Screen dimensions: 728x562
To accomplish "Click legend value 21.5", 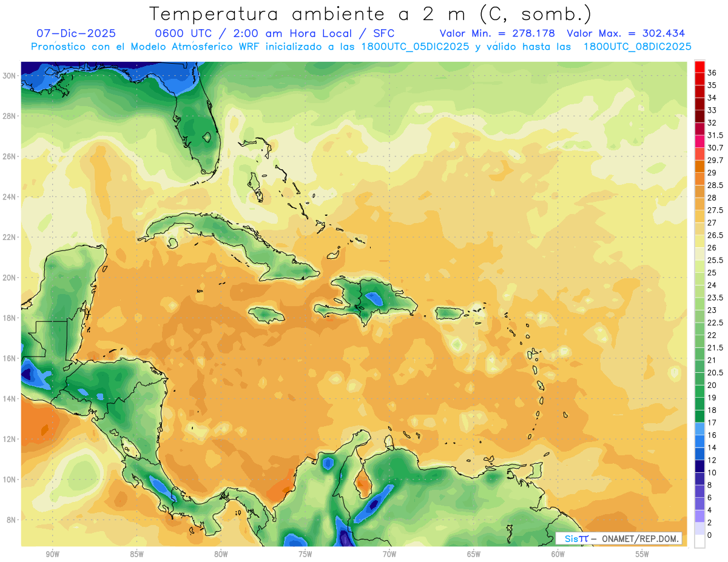I will (715, 347).
